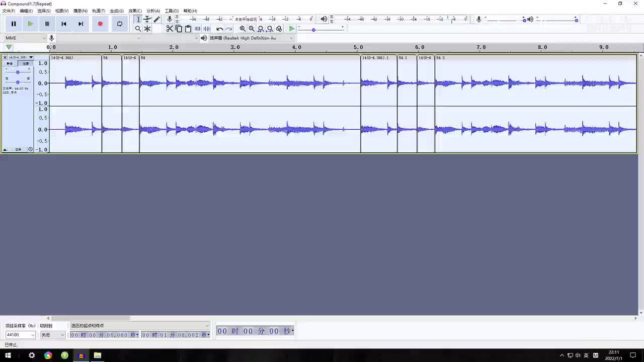The image size is (644, 362).
Task: Click the Copy icon in edit toolbar
Action: click(179, 29)
